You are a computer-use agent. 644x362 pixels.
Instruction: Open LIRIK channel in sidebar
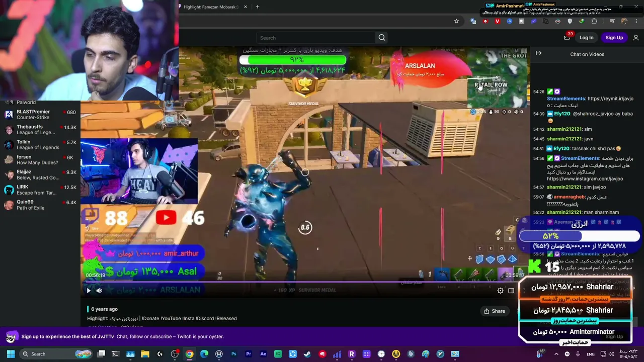pos(39,190)
